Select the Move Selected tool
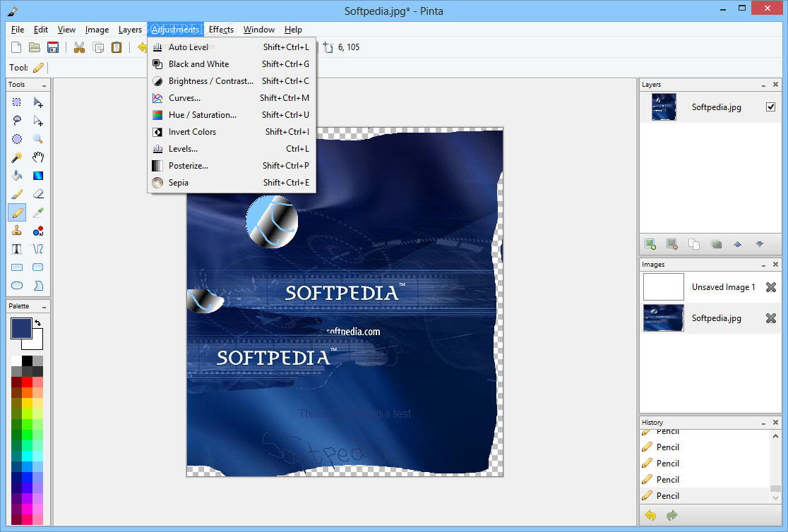The image size is (788, 532). pyautogui.click(x=37, y=102)
